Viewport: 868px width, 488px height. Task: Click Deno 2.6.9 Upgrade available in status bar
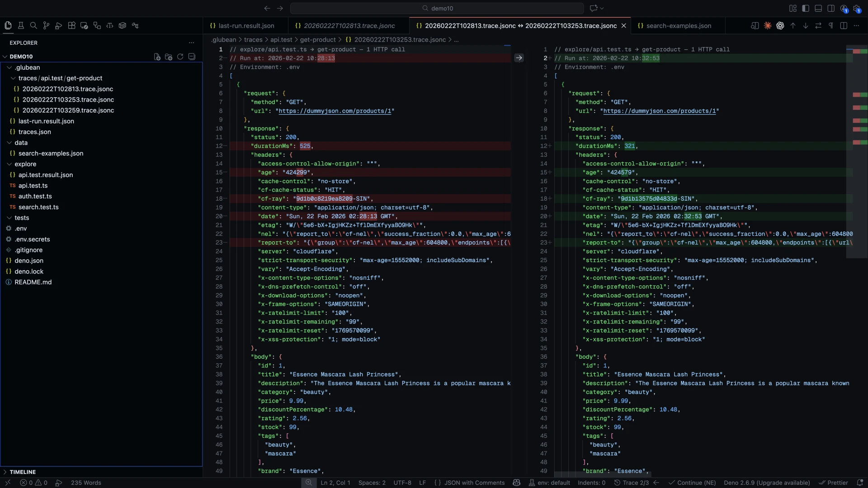(x=767, y=483)
